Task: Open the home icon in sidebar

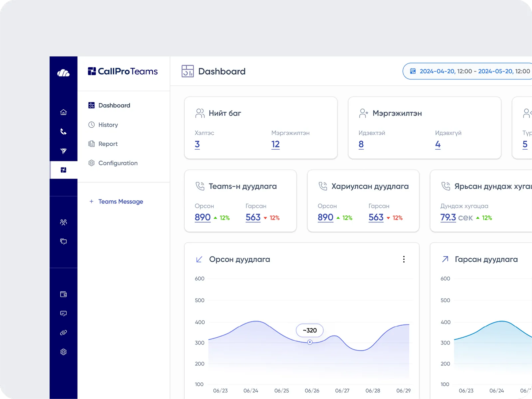Action: click(x=64, y=112)
